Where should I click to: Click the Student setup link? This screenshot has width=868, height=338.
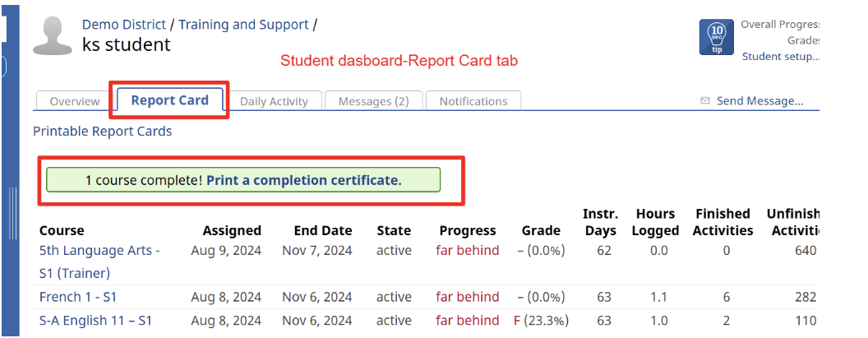pyautogui.click(x=781, y=57)
